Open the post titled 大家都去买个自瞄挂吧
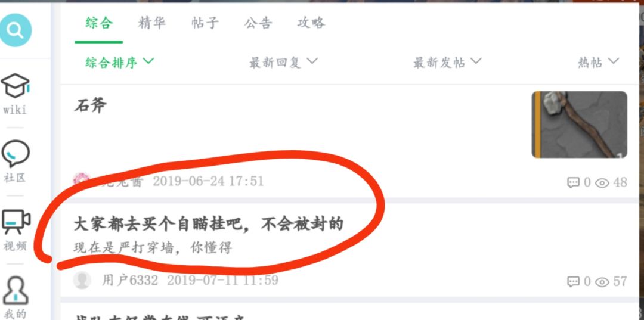Screen dimensions: 644x320 click(208, 224)
